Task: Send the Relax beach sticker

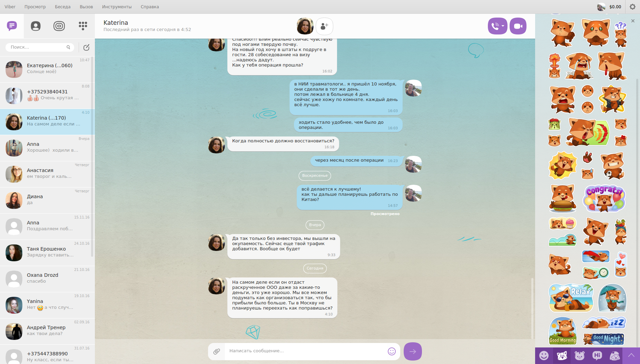Action: coord(571,298)
